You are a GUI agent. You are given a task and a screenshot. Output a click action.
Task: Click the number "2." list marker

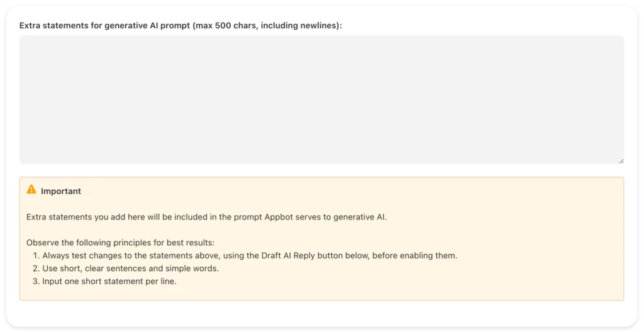pyautogui.click(x=36, y=268)
